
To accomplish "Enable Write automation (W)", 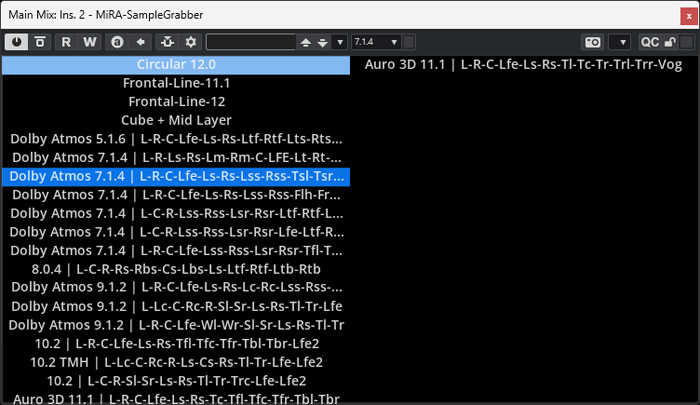I will (89, 42).
